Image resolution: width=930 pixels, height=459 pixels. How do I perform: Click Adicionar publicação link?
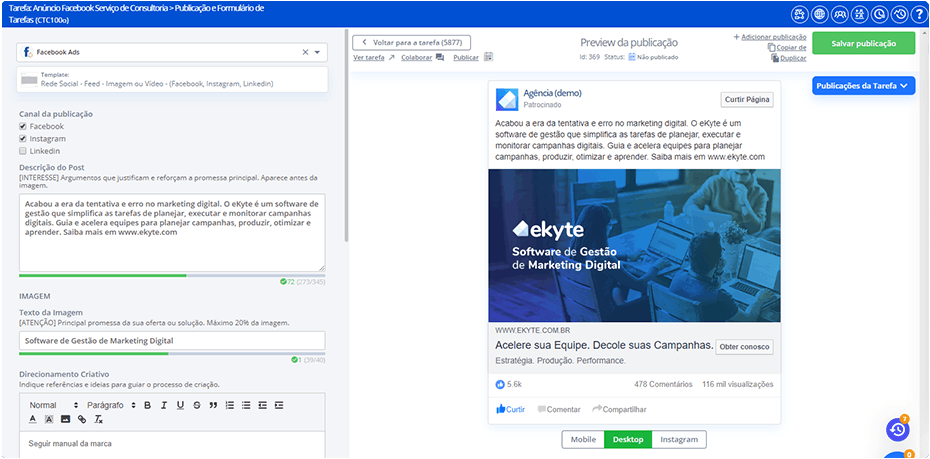point(773,37)
